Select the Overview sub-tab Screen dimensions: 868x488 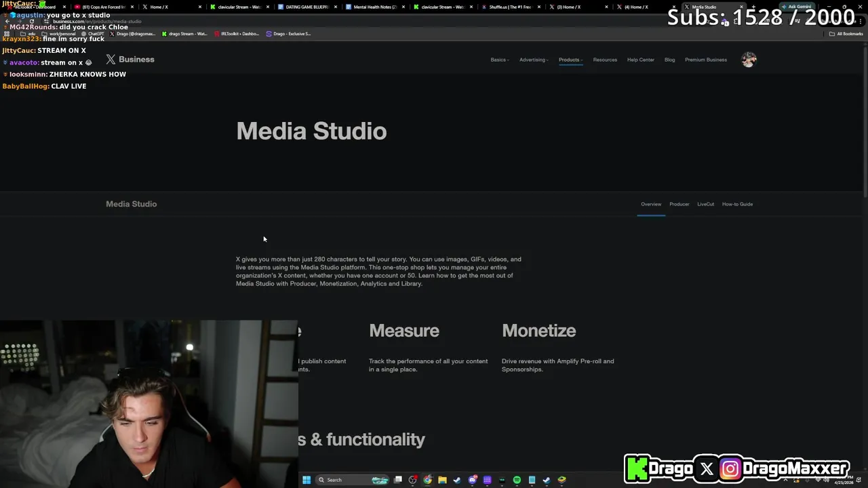click(651, 204)
